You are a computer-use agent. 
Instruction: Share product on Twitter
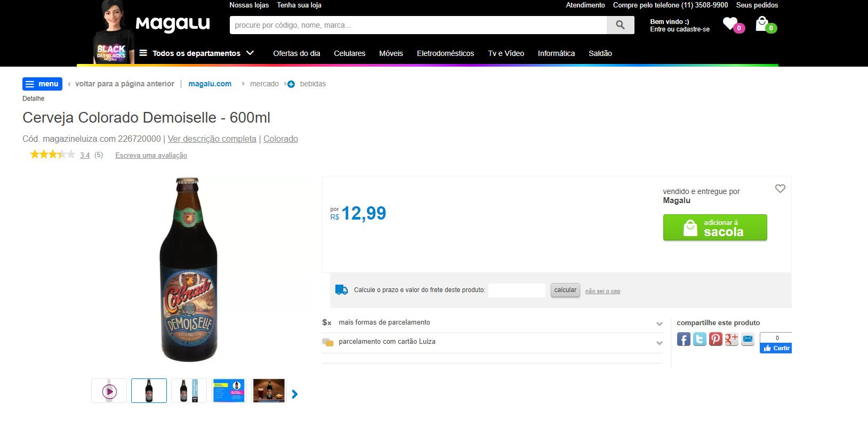coord(700,338)
